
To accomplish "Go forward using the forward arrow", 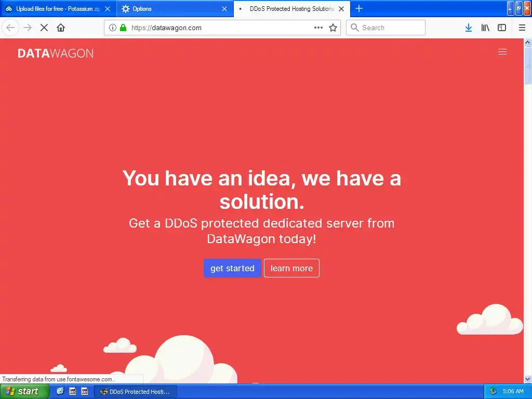I will (28, 28).
